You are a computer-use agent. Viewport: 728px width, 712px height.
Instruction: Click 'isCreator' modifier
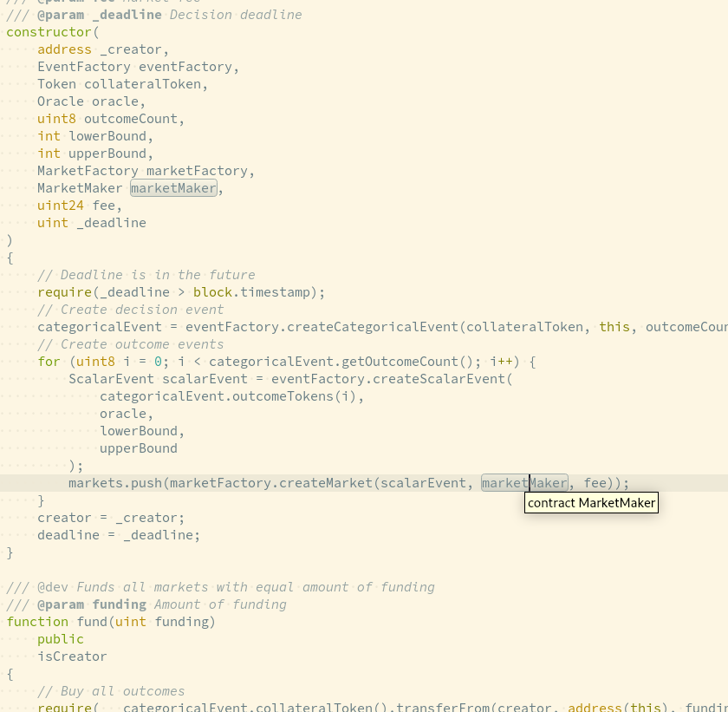click(x=73, y=656)
